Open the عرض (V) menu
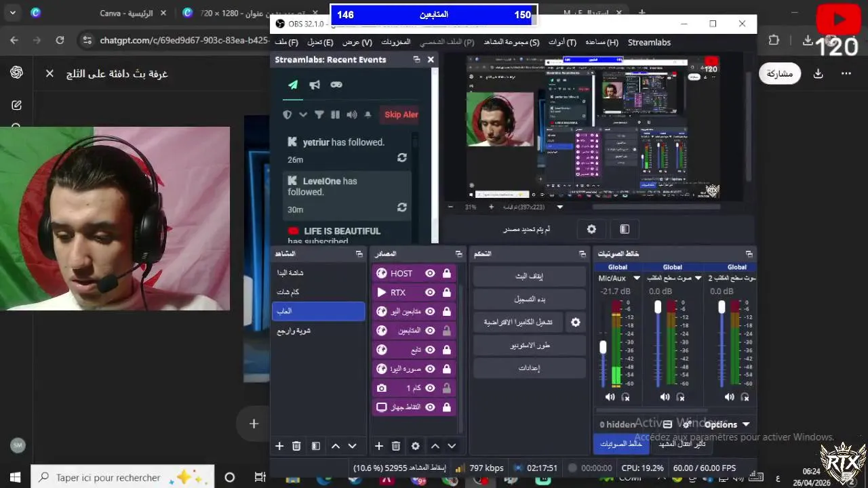868x488 pixels. click(357, 42)
